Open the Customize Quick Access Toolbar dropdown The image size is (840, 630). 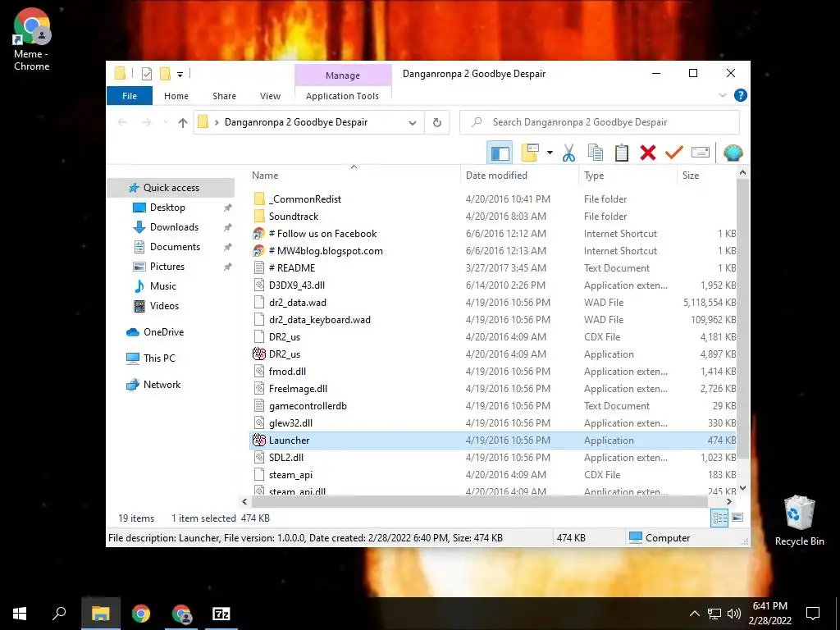180,75
